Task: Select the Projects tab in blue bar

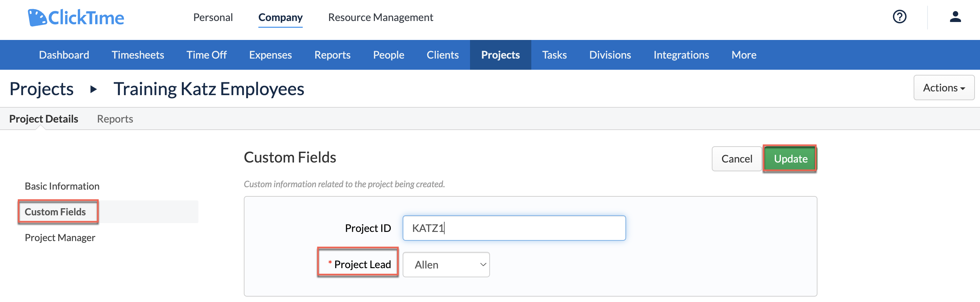Action: point(500,55)
